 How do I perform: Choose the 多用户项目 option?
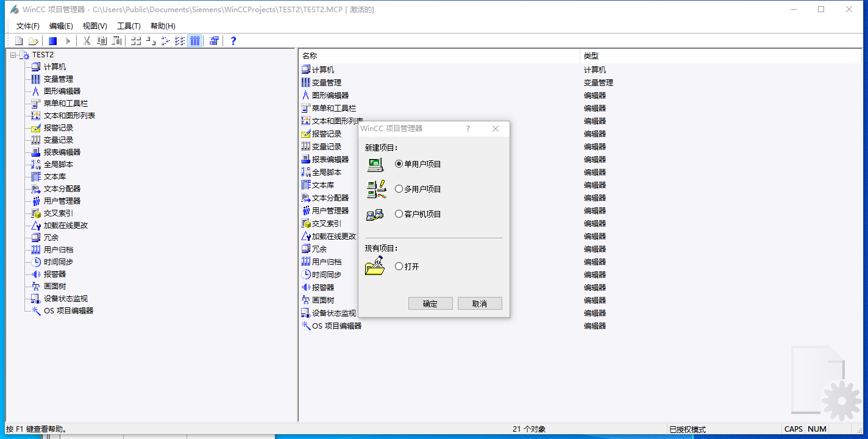(399, 188)
